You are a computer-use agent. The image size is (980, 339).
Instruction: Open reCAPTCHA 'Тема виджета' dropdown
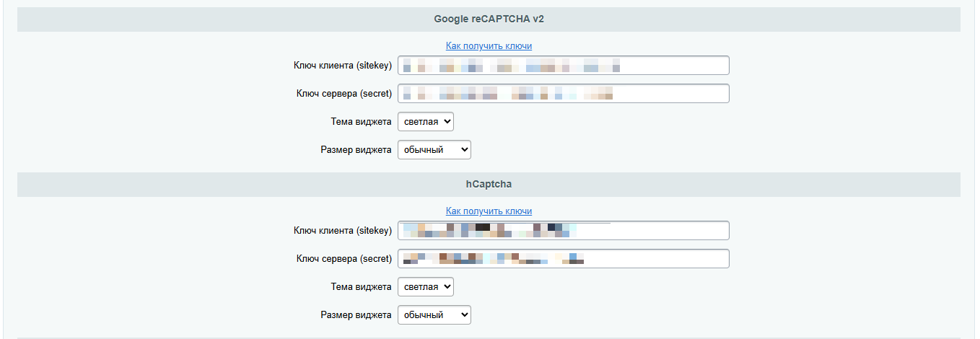point(426,122)
